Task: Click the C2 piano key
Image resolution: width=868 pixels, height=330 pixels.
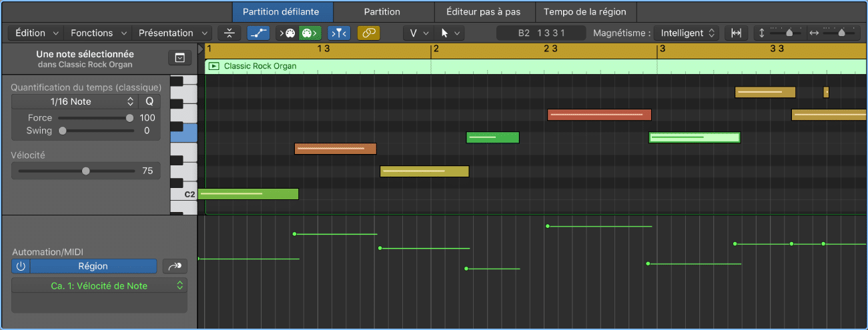Action: (184, 195)
